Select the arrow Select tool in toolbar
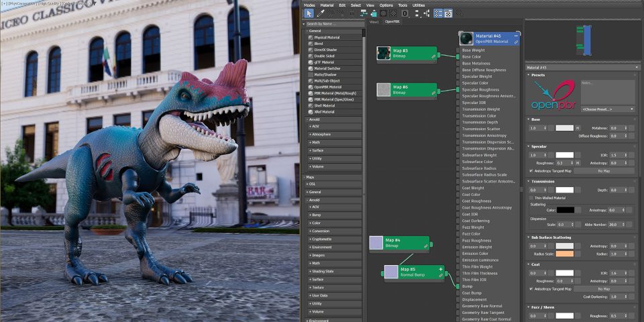 309,13
